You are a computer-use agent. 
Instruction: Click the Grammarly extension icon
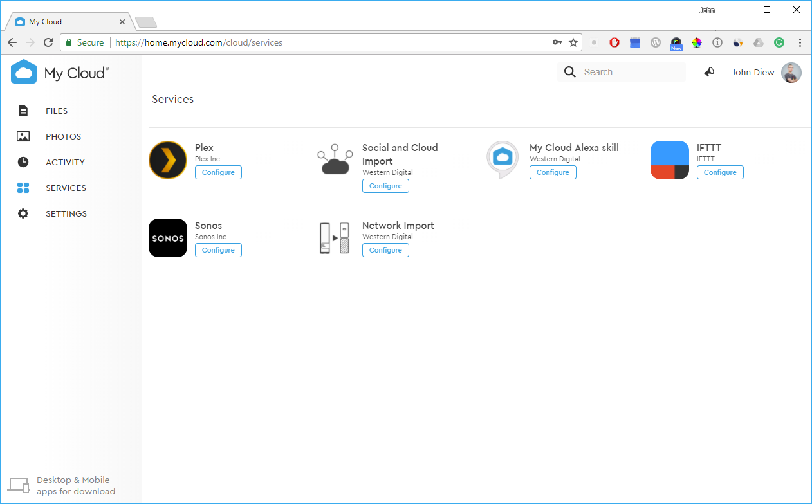click(x=779, y=42)
